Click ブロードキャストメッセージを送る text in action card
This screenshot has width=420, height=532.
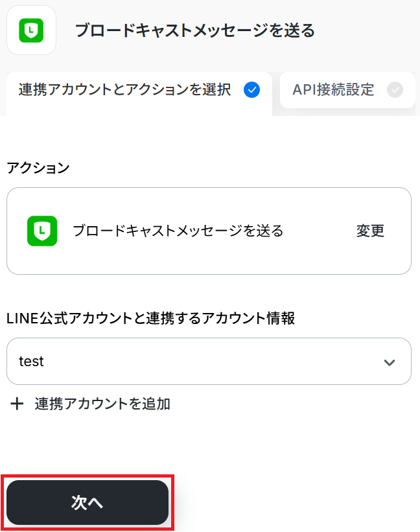pos(178,231)
